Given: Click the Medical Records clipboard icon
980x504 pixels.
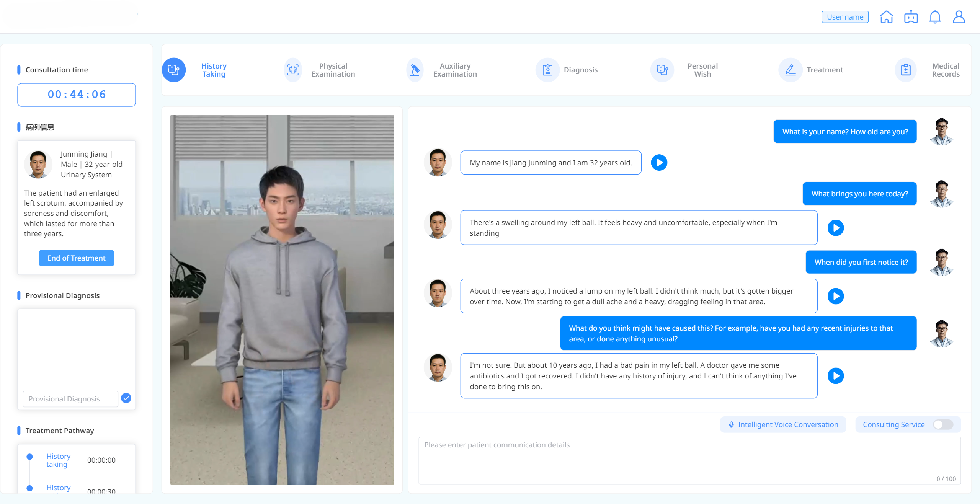Looking at the screenshot, I should pyautogui.click(x=906, y=70).
